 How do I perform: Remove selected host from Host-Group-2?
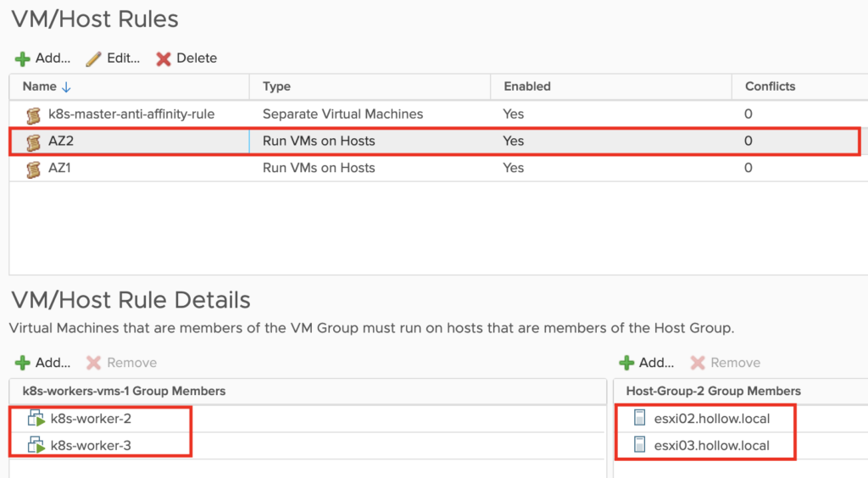725,363
